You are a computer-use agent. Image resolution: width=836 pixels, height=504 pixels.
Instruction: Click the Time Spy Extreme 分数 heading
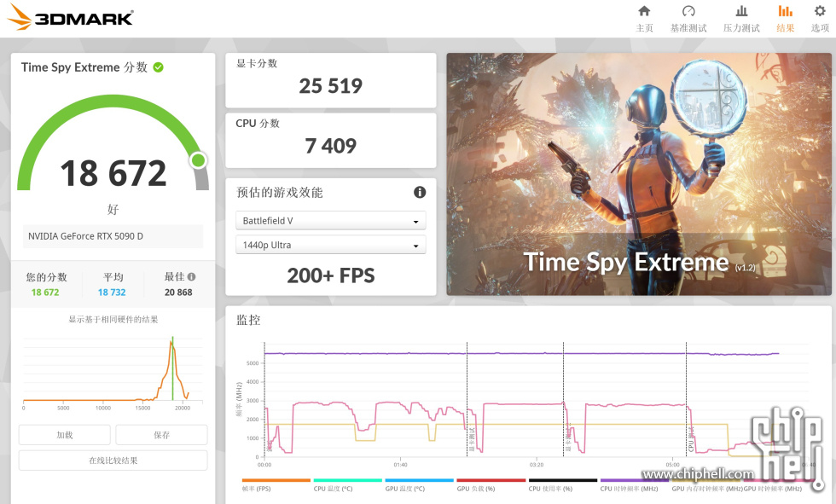click(84, 67)
